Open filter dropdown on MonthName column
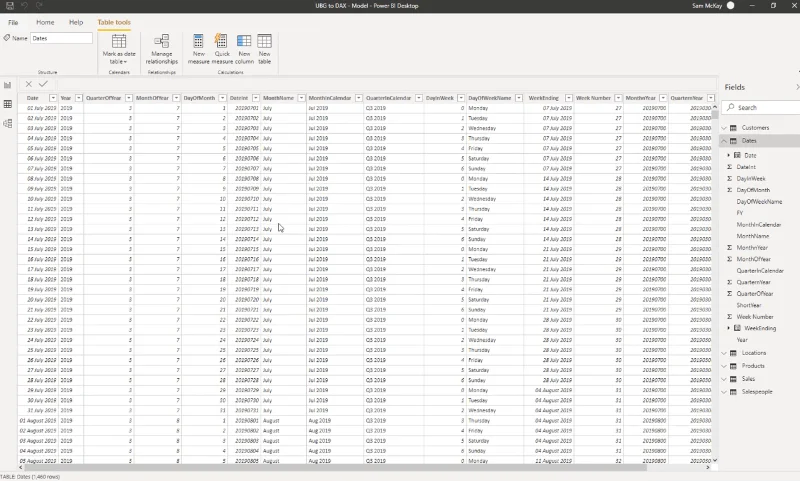 [x=302, y=98]
